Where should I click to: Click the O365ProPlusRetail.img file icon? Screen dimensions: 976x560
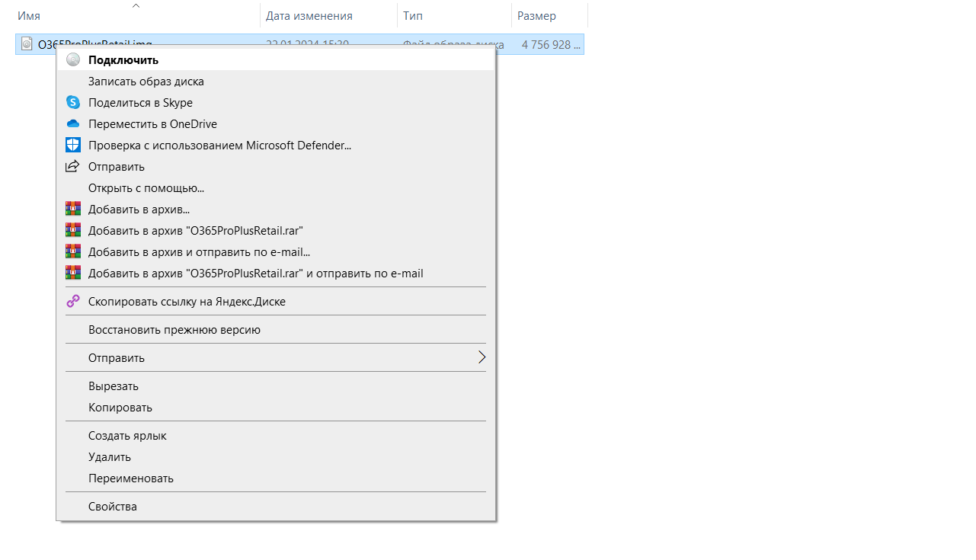pos(27,44)
